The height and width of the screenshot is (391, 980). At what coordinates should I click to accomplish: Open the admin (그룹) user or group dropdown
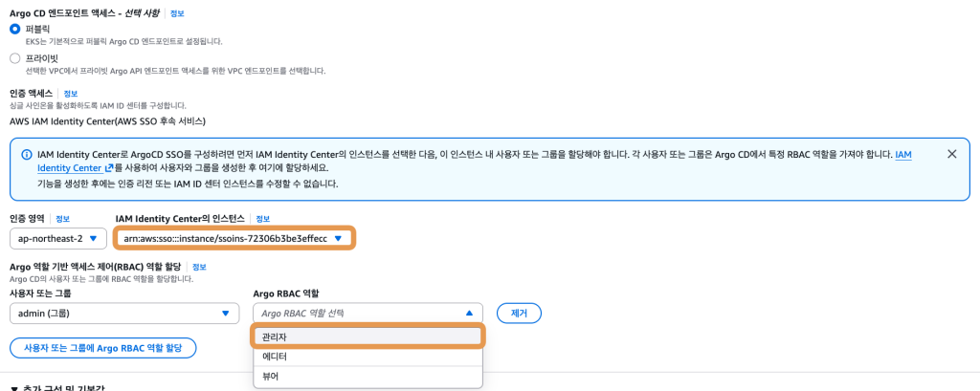[123, 313]
